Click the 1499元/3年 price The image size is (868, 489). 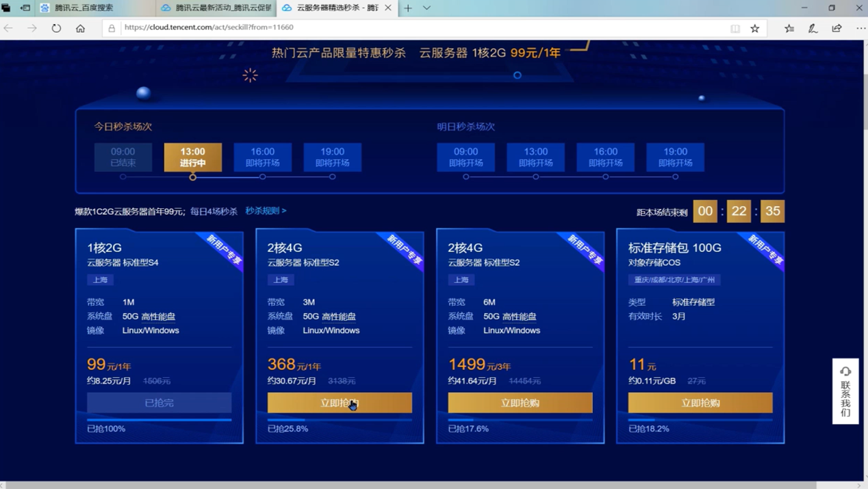click(479, 365)
